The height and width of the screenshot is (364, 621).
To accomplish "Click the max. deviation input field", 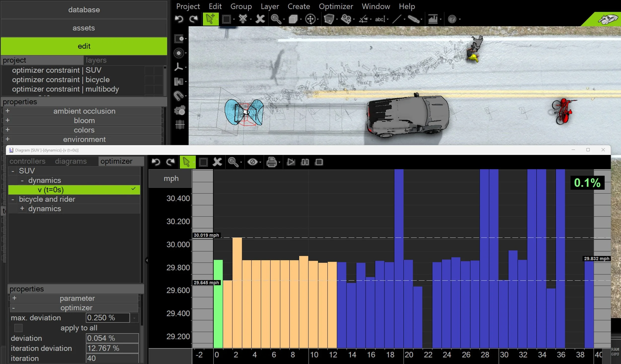I will pyautogui.click(x=108, y=318).
